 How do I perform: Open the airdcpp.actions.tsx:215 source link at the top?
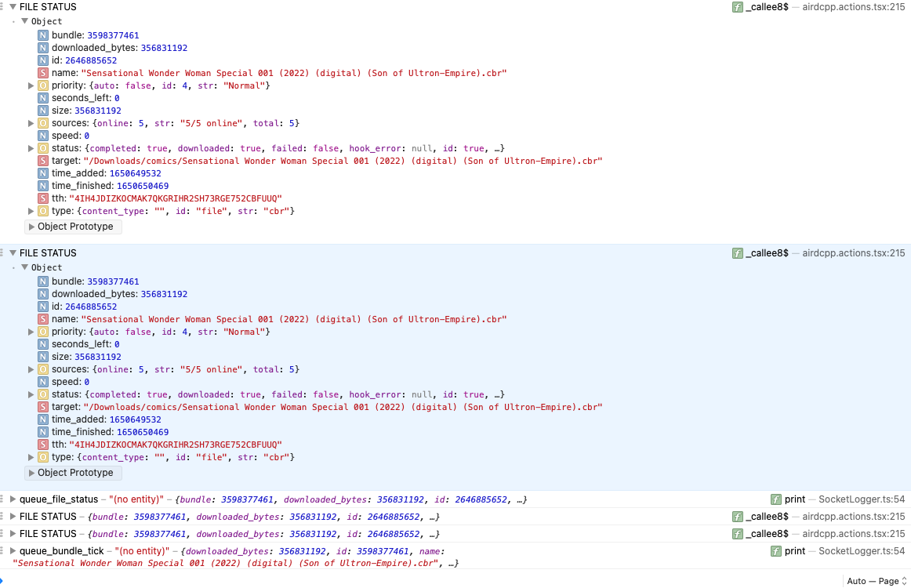click(x=853, y=7)
